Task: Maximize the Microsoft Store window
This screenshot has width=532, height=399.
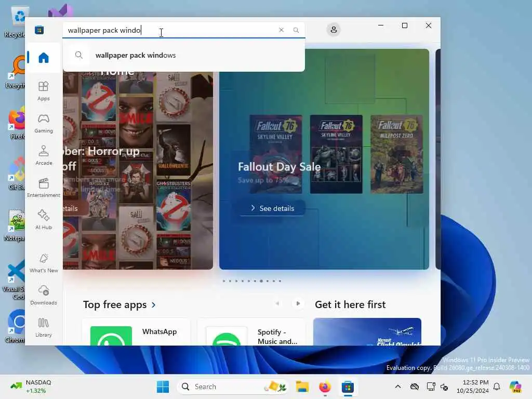Action: coord(404,25)
